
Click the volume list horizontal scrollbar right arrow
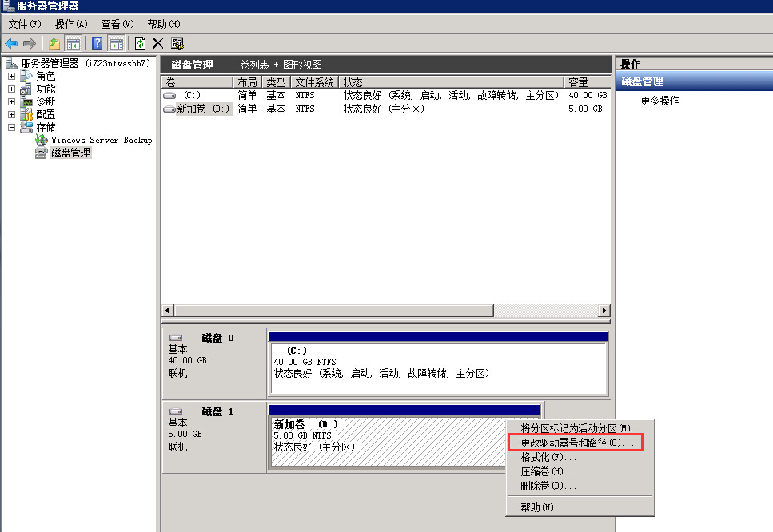(604, 310)
